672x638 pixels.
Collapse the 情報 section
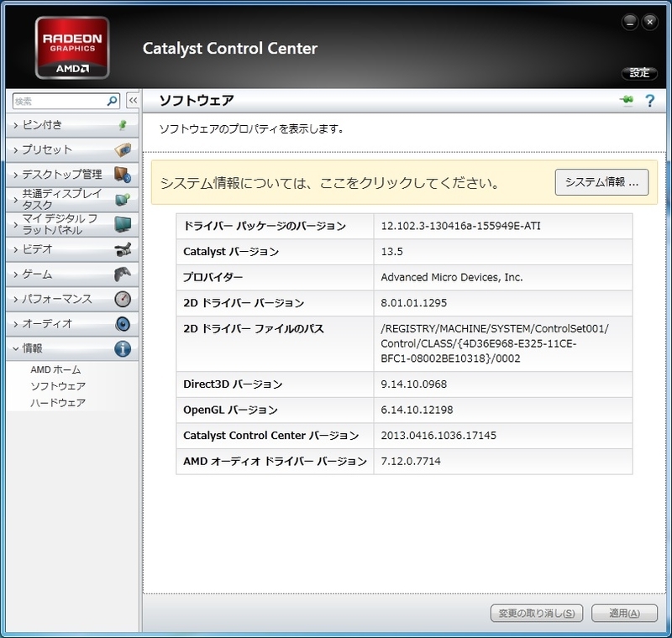(72, 348)
